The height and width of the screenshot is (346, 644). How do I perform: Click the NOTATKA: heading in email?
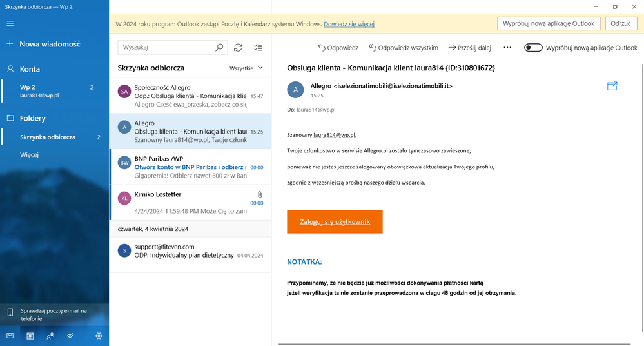coord(304,262)
